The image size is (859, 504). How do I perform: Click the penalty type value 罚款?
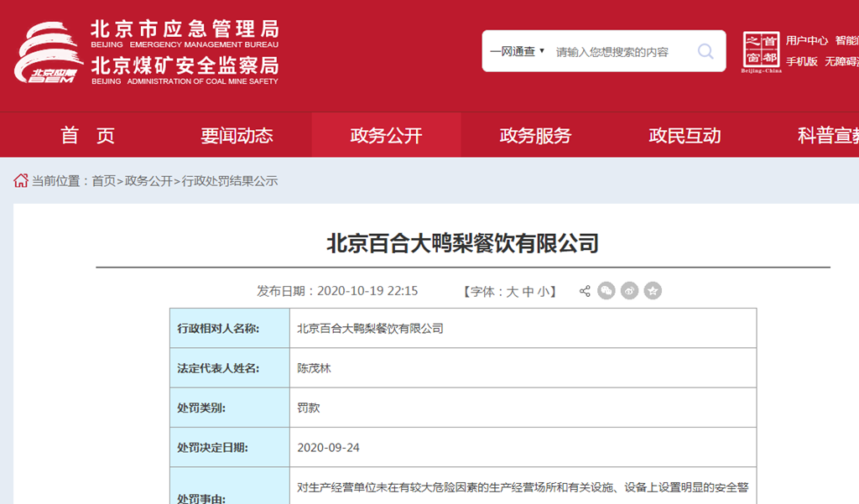pos(309,408)
